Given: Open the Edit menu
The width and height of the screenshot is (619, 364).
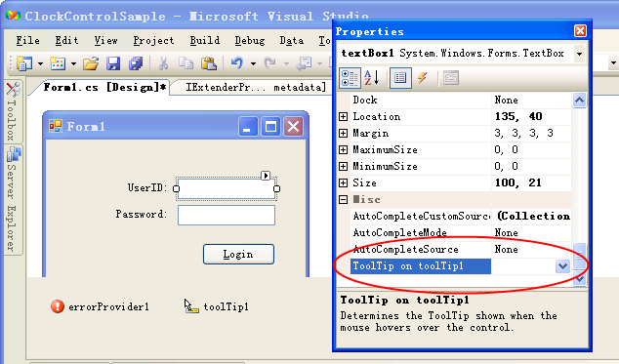Looking at the screenshot, I should tap(66, 41).
